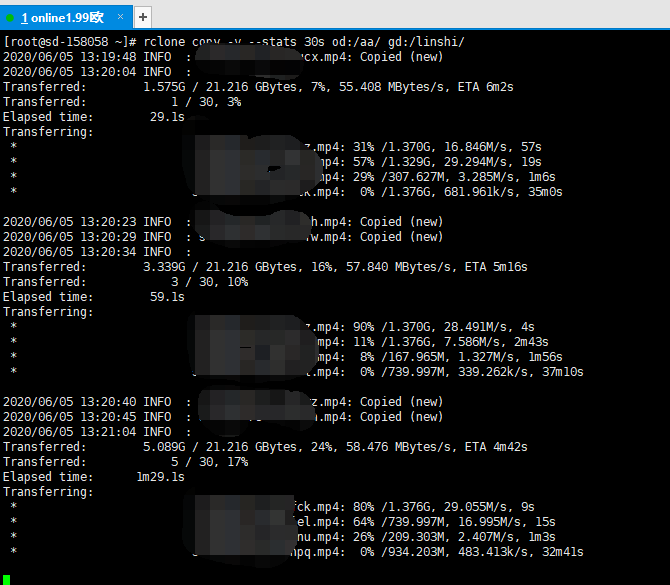Screen dimensions: 670x585
Task: Click the '90% /1.370G, 28.491M/s' file row
Action: 272,327
